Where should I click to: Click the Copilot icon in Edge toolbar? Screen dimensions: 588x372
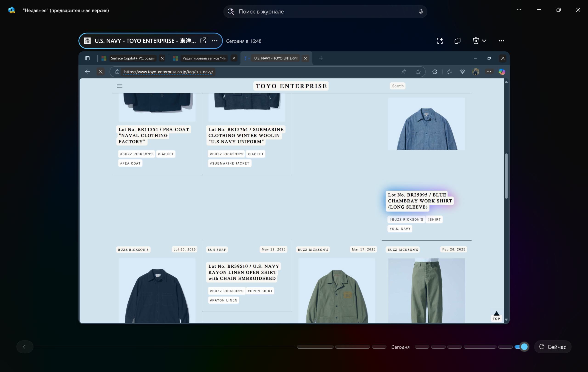tap(502, 72)
